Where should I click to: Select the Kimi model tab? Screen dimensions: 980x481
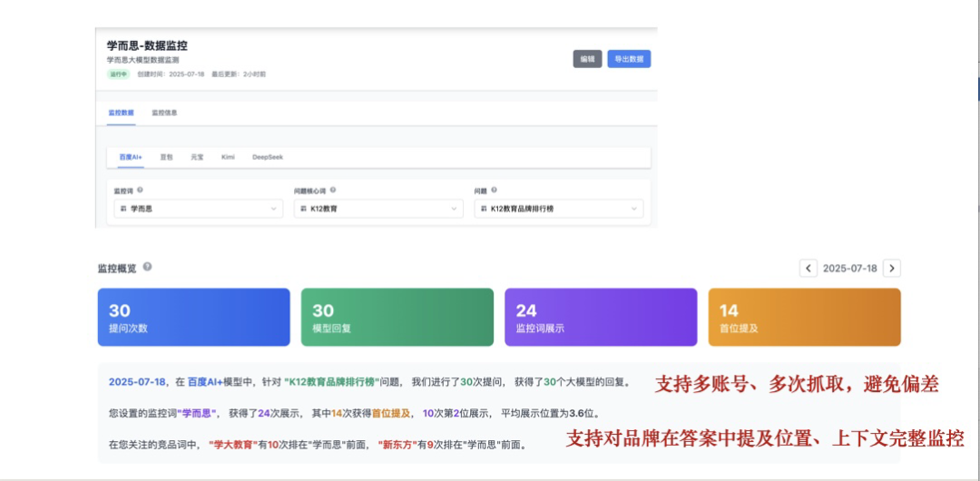tap(228, 157)
